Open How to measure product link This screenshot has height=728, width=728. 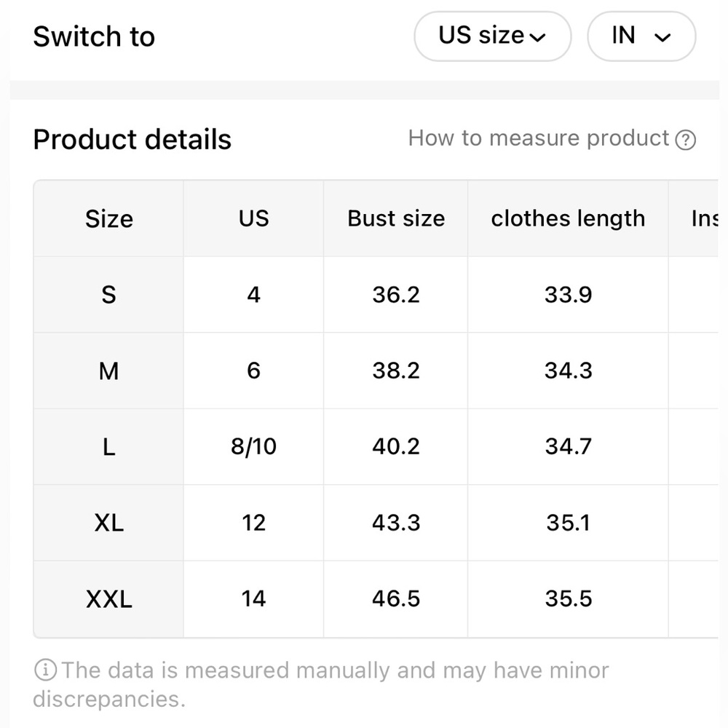(x=538, y=138)
